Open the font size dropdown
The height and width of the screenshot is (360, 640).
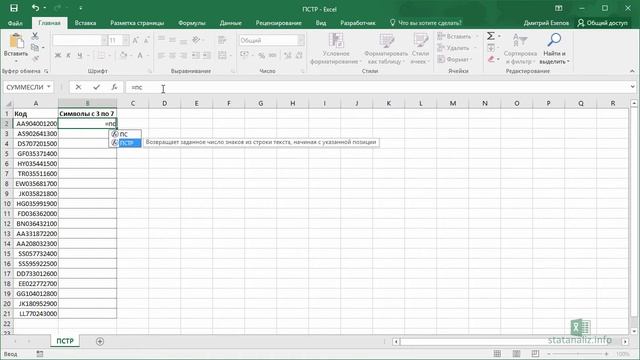[x=125, y=40]
